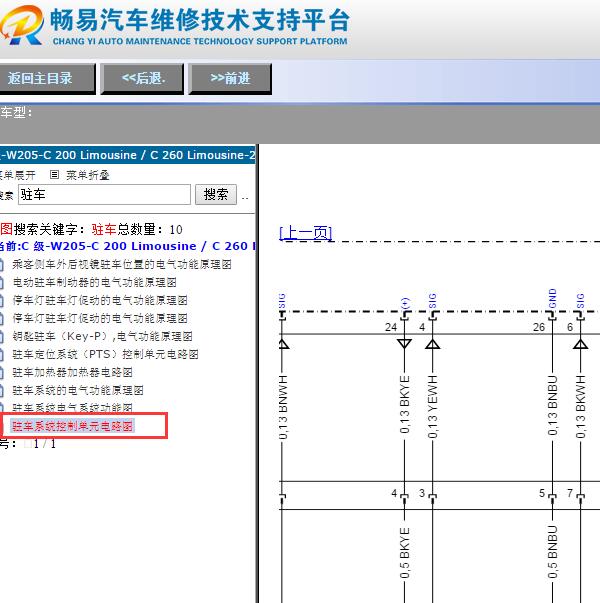Go back with the <<后退 button

tap(142, 78)
